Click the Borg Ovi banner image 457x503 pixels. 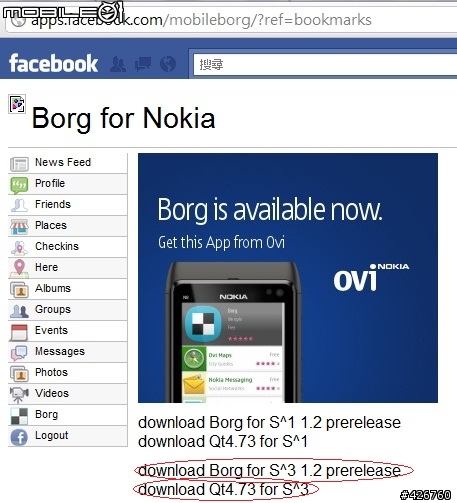(288, 278)
